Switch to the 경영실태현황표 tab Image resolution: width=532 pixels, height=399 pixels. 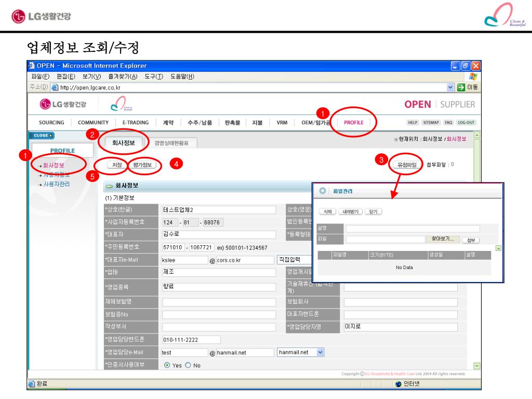(171, 143)
